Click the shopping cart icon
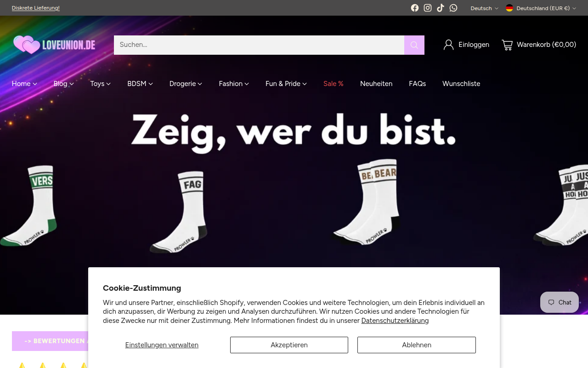588x368 pixels. (507, 45)
